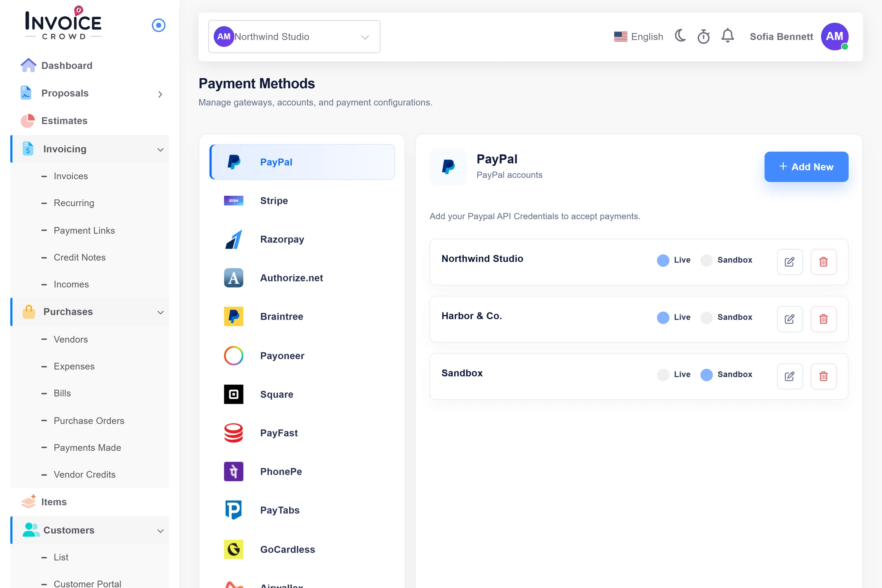Open the Northwind Studio company dropdown
882x588 pixels.
tap(294, 37)
